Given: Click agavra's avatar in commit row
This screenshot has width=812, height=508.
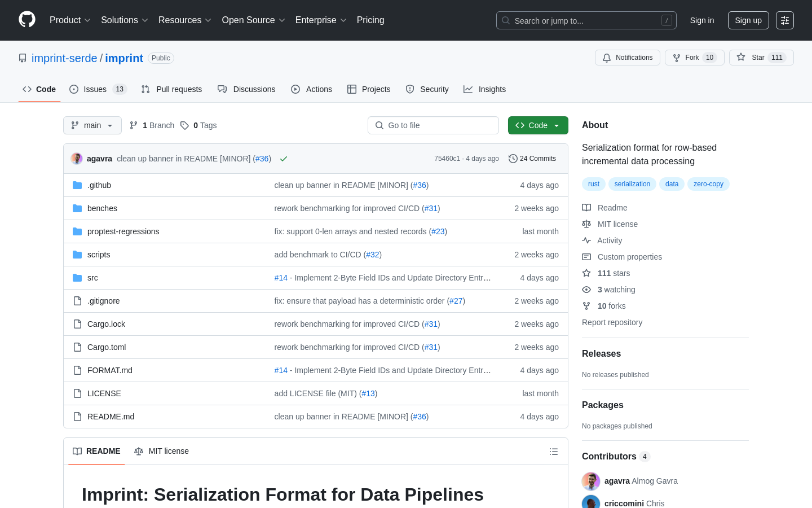Looking at the screenshot, I should click(77, 159).
